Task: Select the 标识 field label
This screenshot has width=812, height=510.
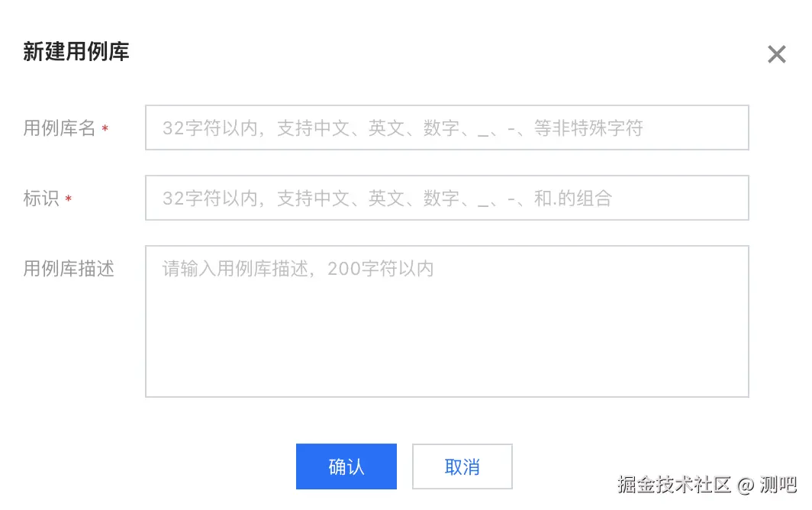Action: coord(41,198)
